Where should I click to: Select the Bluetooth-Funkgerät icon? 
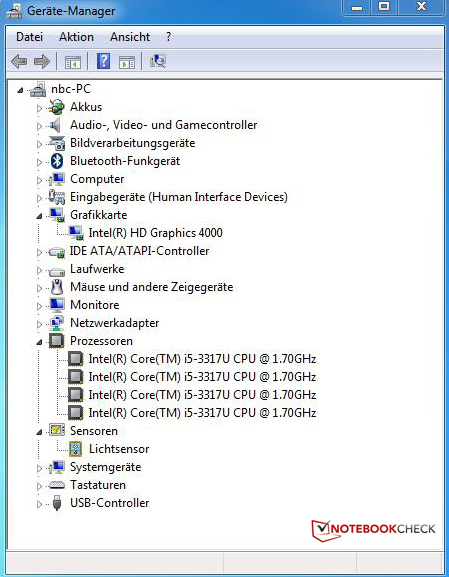click(57, 161)
